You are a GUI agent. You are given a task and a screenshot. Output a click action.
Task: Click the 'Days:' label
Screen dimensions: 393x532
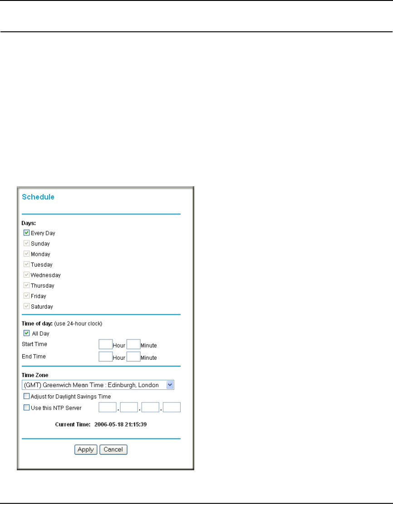click(x=29, y=223)
